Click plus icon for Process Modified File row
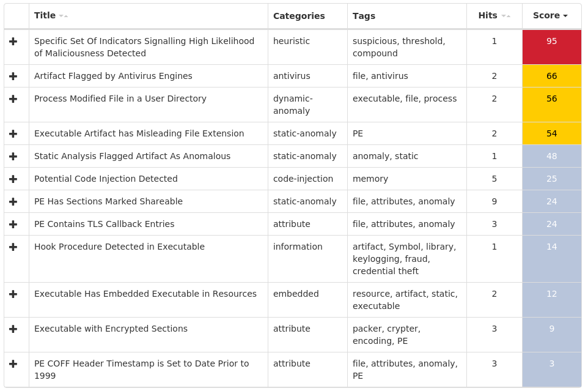Image resolution: width=588 pixels, height=391 pixels. (x=13, y=99)
